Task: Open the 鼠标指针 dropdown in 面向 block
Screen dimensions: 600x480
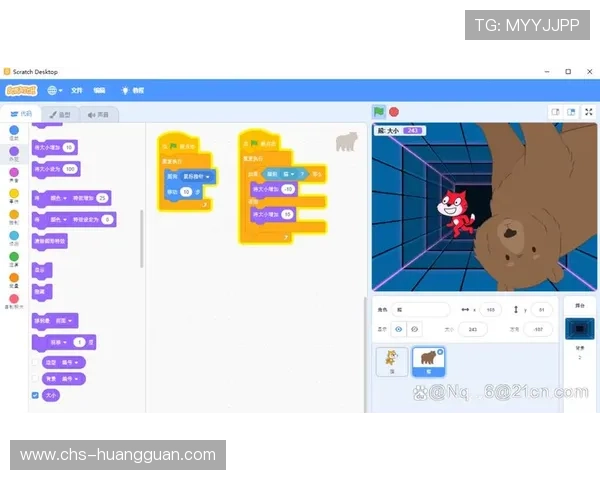Action: pos(196,176)
